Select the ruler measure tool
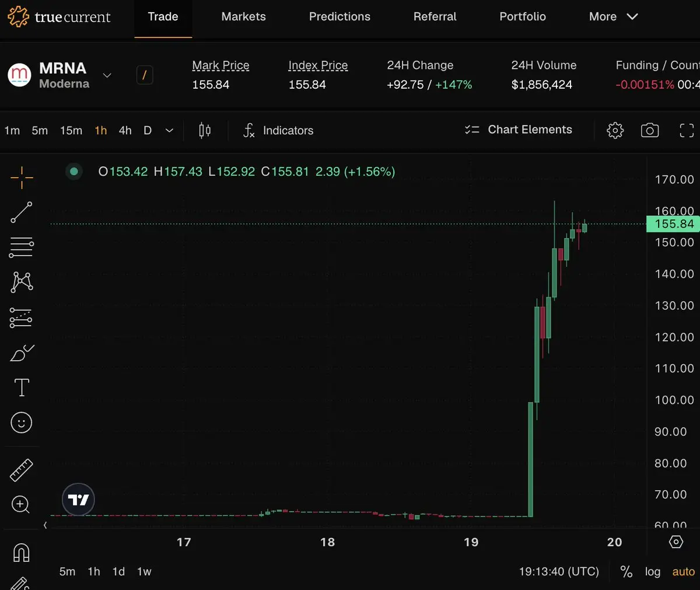The height and width of the screenshot is (590, 700). [22, 470]
